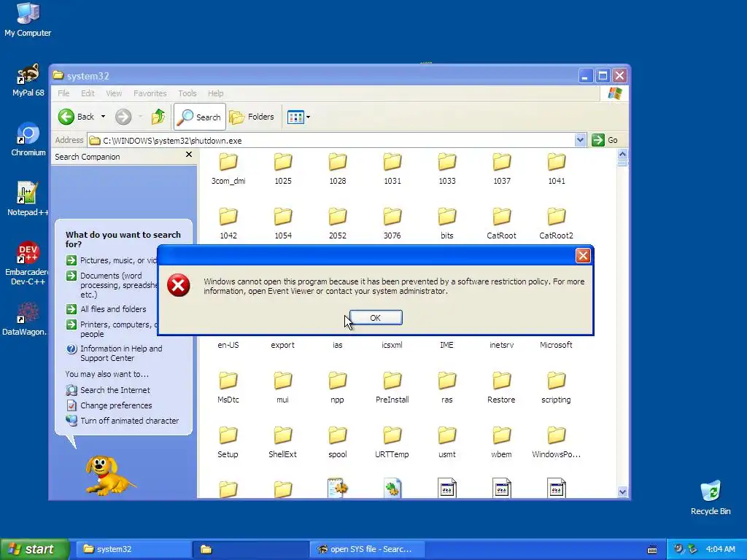The width and height of the screenshot is (747, 560).
Task: Search for pictures, music, or video
Action: (111, 260)
